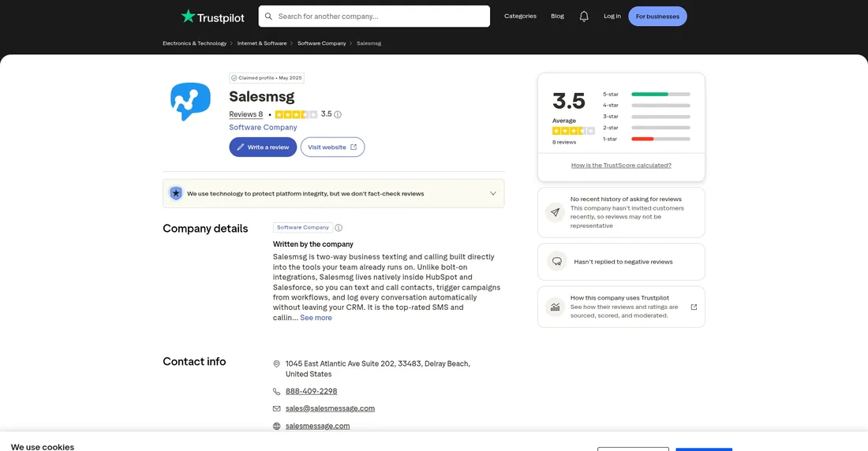The height and width of the screenshot is (451, 868).
Task: Click the claimed profile checkmark icon
Action: (x=234, y=78)
